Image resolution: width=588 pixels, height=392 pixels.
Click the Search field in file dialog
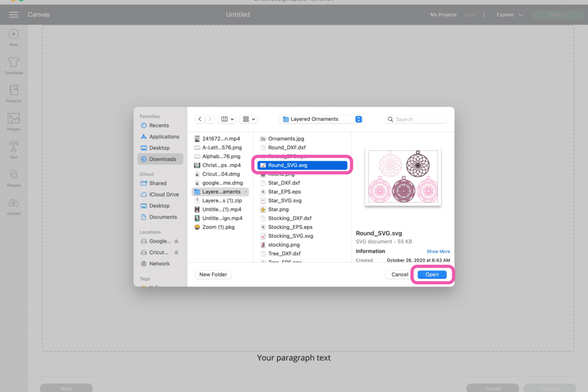pyautogui.click(x=416, y=119)
